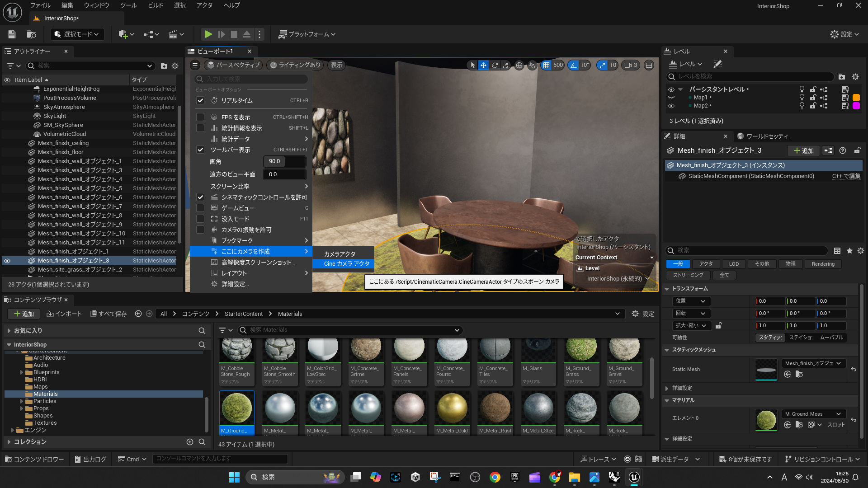Open the Build menu in menu bar
868x488 pixels.
156,5
